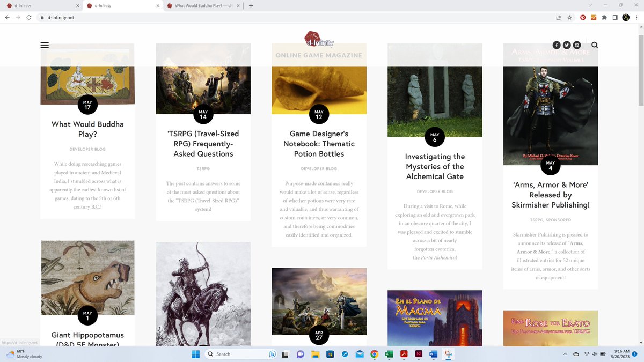Click the mounted archer illustration
This screenshot has width=644, height=362.
click(x=203, y=294)
